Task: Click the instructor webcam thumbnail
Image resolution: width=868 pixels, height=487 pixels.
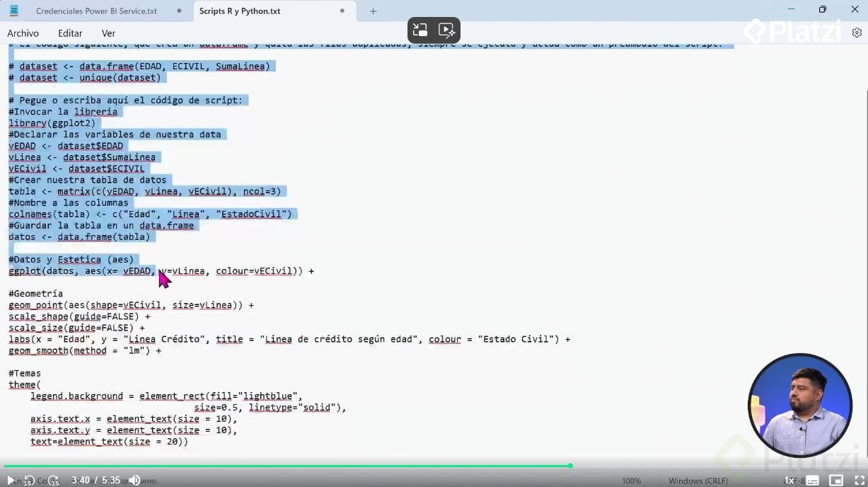Action: [x=800, y=406]
